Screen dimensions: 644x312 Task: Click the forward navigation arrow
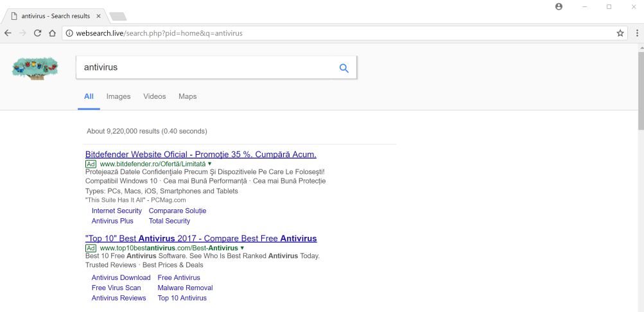point(22,33)
